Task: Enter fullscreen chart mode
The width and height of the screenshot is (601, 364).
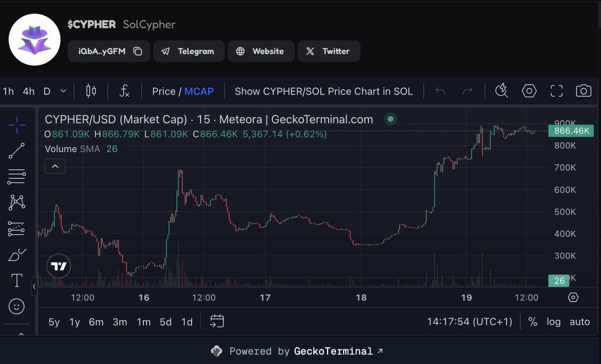Action: 556,91
